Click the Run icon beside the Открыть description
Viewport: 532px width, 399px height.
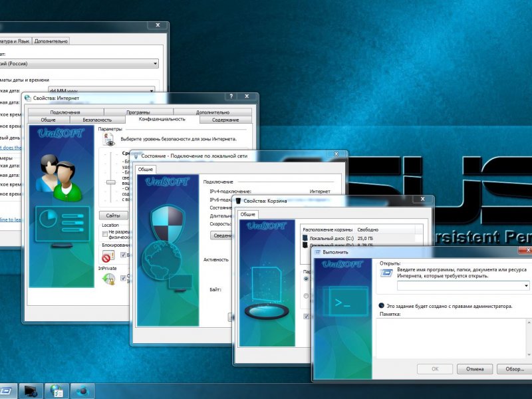click(x=386, y=273)
